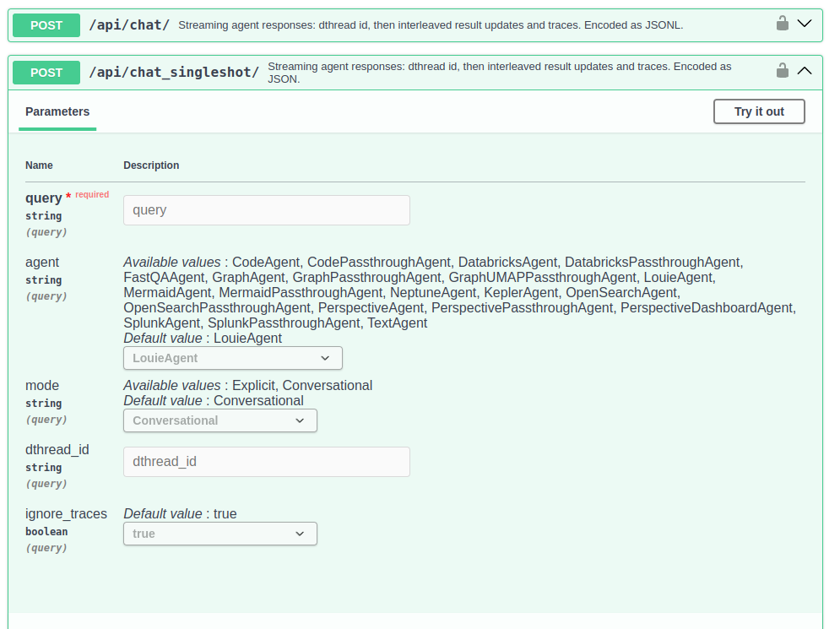Click the POST badge for /api/chat_singleshot/

pos(46,73)
